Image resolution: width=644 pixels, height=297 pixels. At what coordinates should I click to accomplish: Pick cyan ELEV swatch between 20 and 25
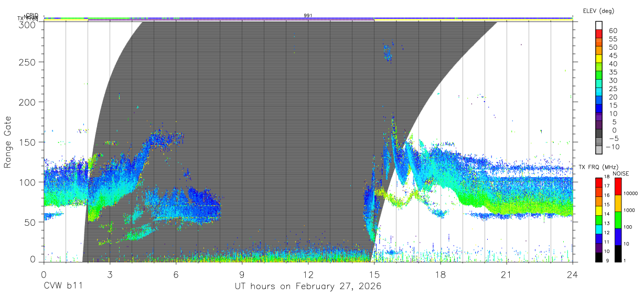599,92
